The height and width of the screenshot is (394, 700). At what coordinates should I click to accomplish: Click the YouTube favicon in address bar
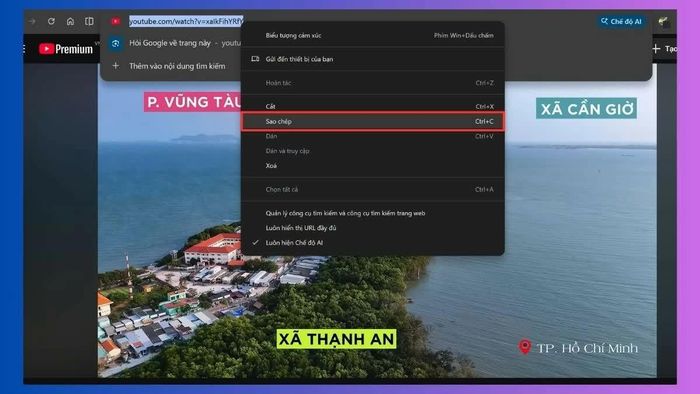click(x=116, y=21)
